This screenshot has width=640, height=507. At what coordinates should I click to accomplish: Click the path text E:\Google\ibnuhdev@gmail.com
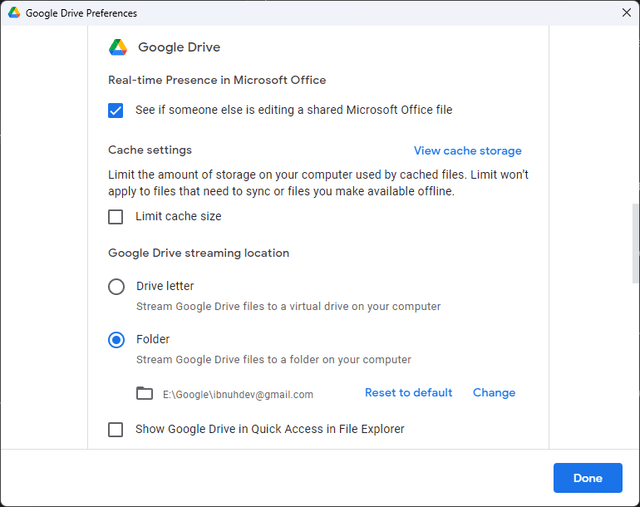click(x=238, y=394)
